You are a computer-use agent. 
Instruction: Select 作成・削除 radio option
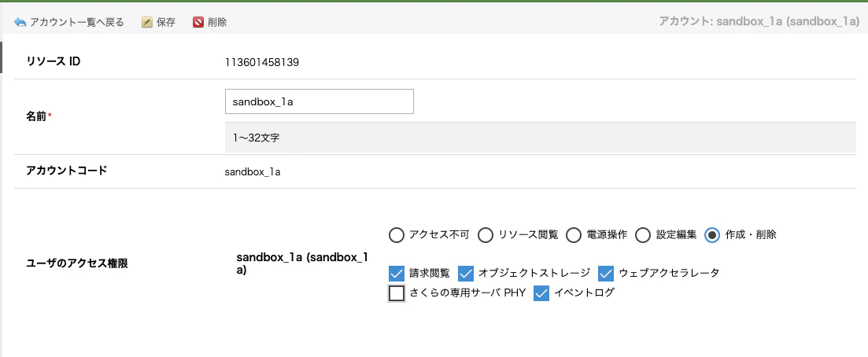pos(712,235)
